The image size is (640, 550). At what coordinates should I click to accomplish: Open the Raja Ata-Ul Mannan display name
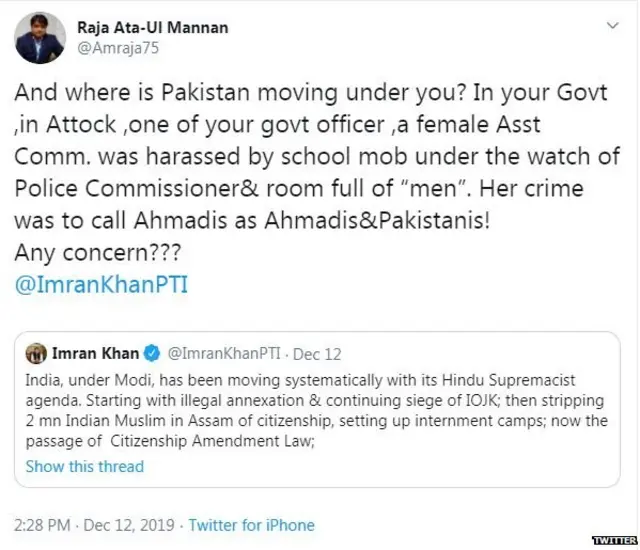(x=153, y=28)
